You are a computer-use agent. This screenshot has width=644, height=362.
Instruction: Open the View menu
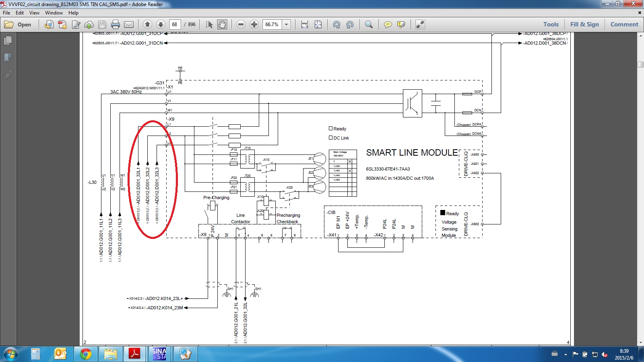(34, 13)
